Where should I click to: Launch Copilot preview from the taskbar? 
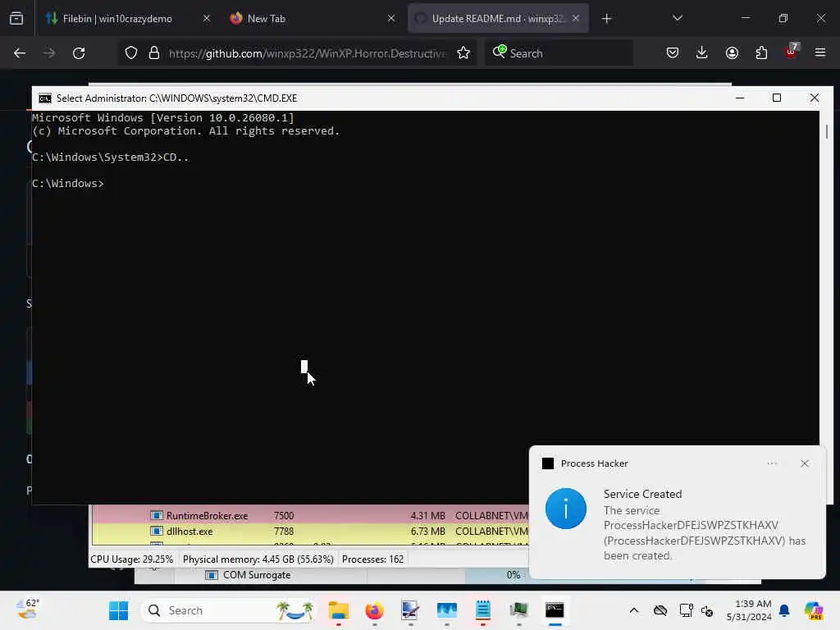pos(814,610)
